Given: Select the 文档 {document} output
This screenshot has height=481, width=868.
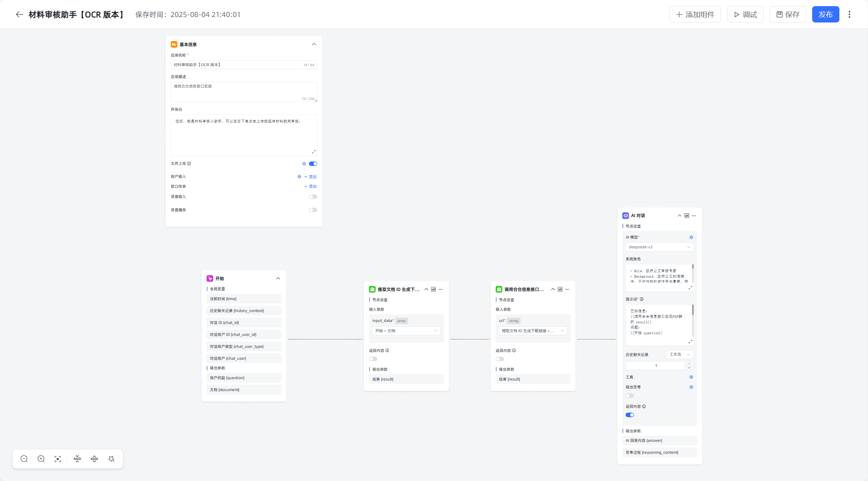Looking at the screenshot, I should click(244, 390).
